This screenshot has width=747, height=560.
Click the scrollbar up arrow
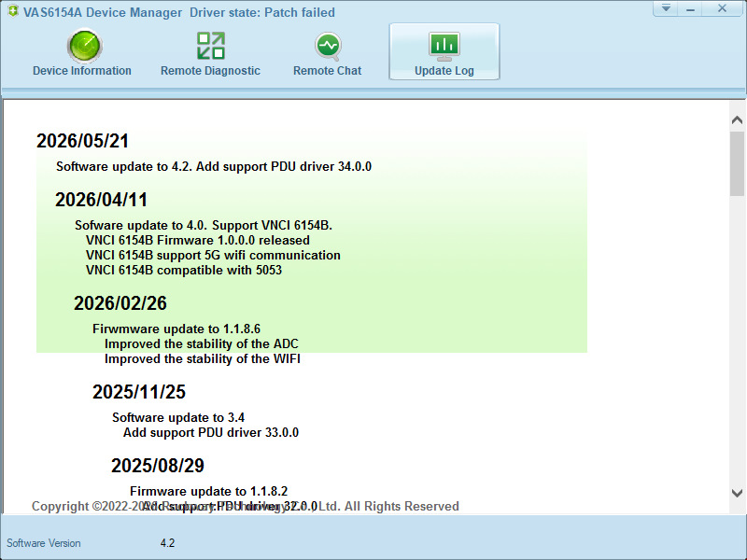pos(737,119)
